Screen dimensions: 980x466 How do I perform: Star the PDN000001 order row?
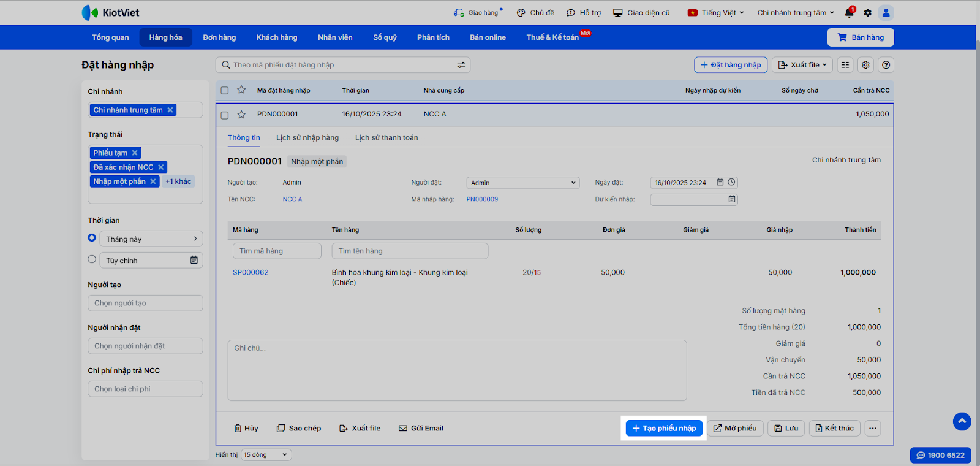point(241,115)
